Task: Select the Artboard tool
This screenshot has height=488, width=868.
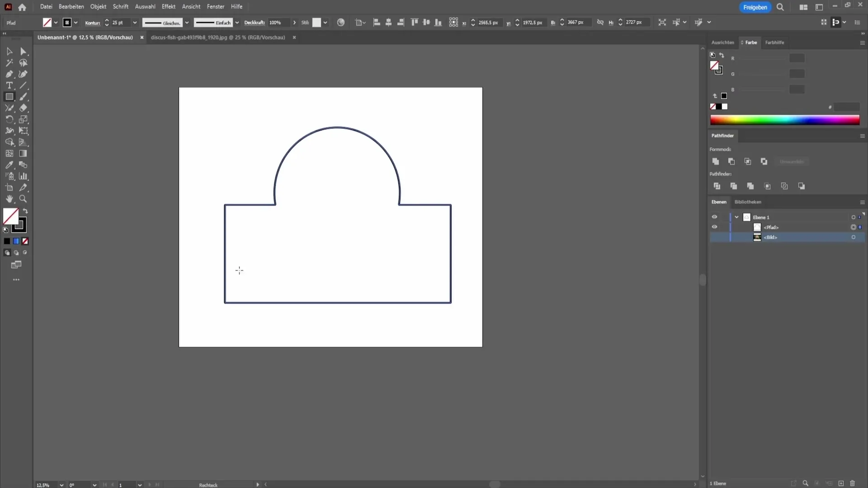Action: tap(9, 188)
